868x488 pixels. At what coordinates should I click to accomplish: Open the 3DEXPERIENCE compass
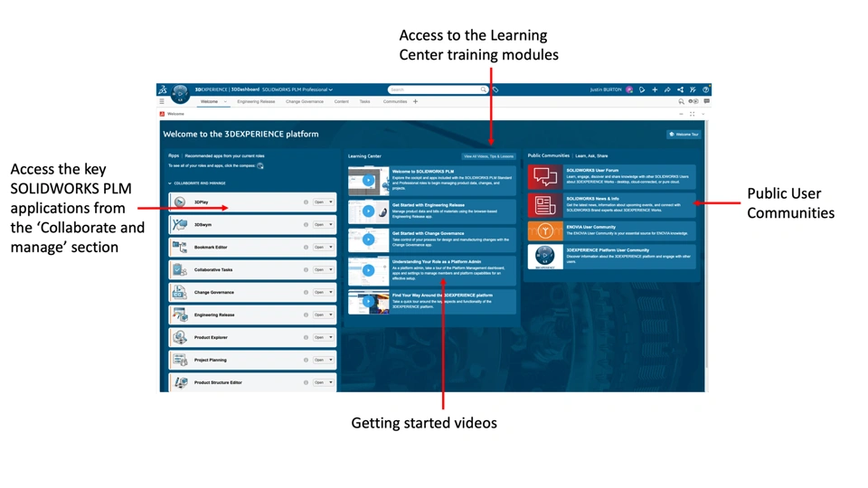point(180,94)
